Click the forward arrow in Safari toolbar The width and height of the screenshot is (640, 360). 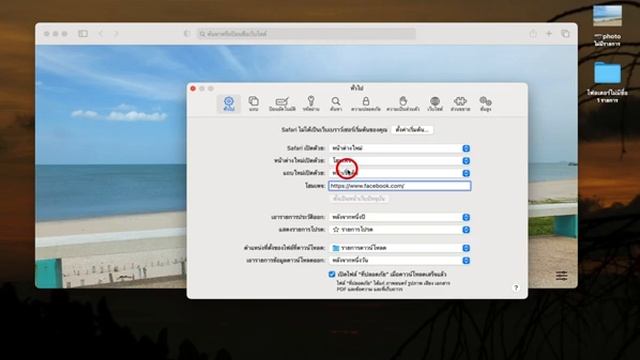[x=116, y=33]
